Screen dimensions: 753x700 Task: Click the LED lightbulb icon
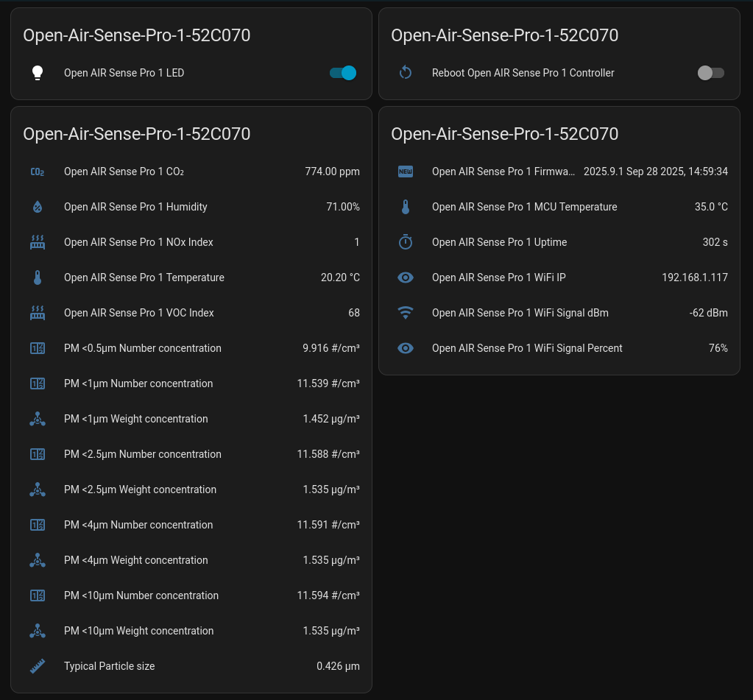[38, 73]
